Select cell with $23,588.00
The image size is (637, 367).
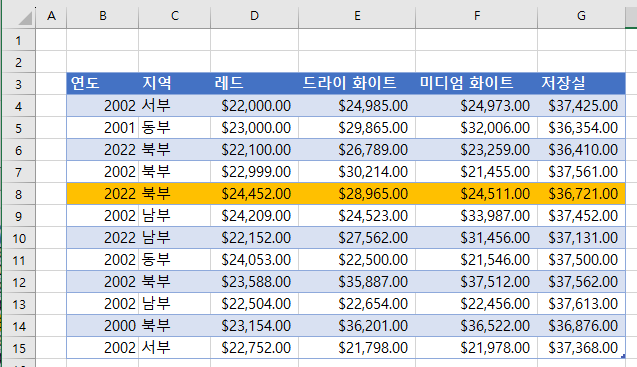[x=254, y=281]
